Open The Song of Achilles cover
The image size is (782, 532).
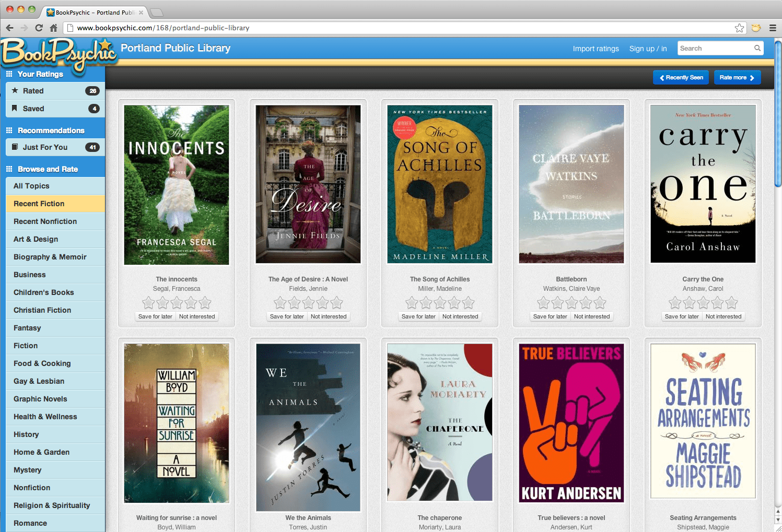click(x=440, y=184)
